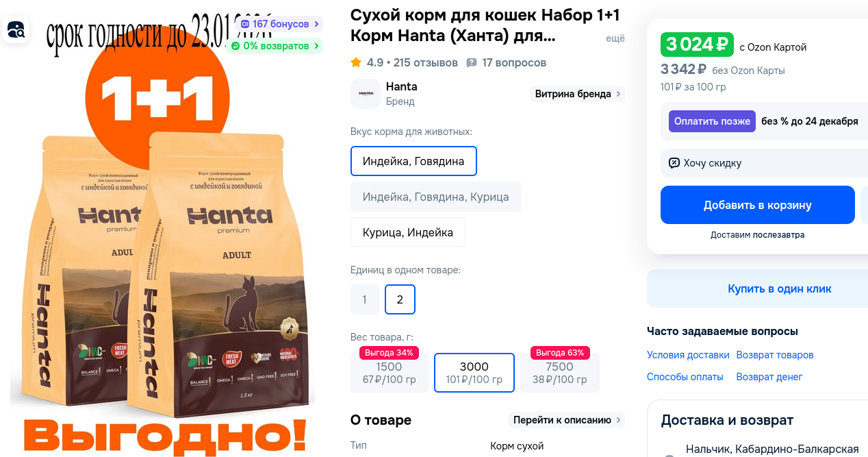The height and width of the screenshot is (457, 868).
Task: Click the Оплатить позже purple button
Action: click(x=712, y=121)
